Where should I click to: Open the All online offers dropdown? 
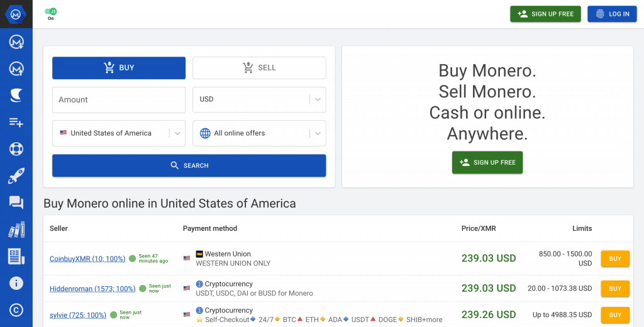click(x=259, y=133)
